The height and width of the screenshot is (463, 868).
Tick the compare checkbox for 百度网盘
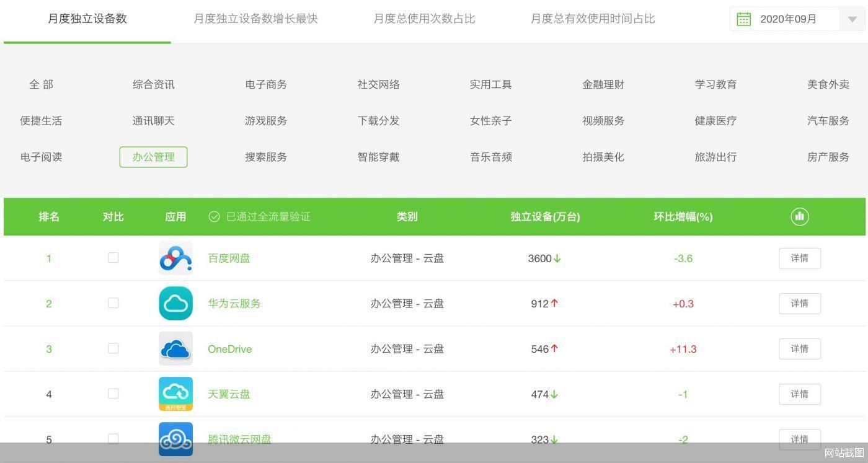113,257
